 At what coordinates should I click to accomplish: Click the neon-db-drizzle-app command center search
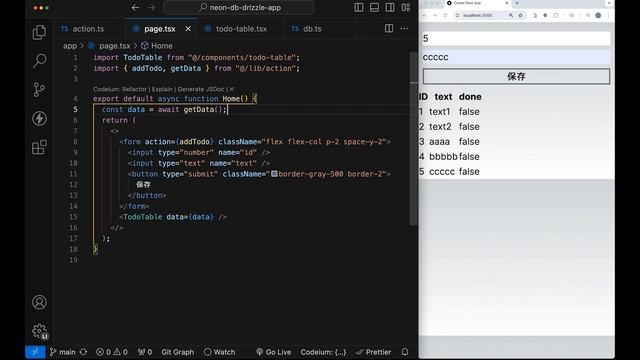pos(239,7)
